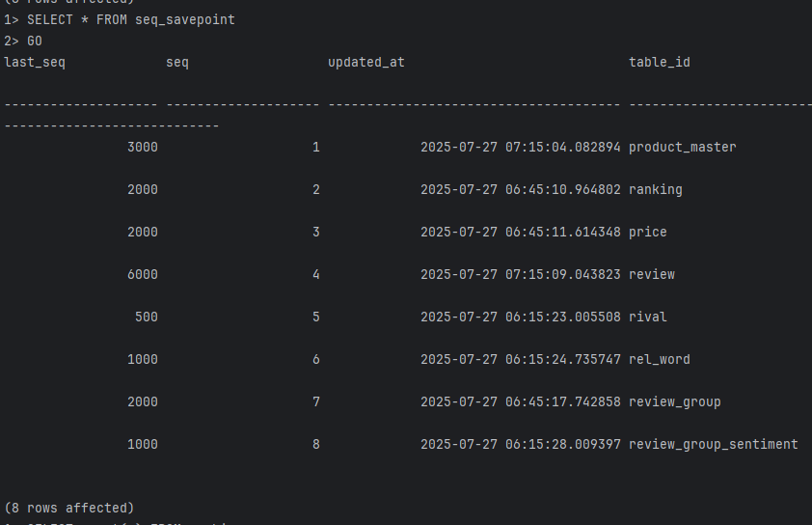Click the product_master table_id value
Image resolution: width=812 pixels, height=525 pixels.
(x=683, y=148)
